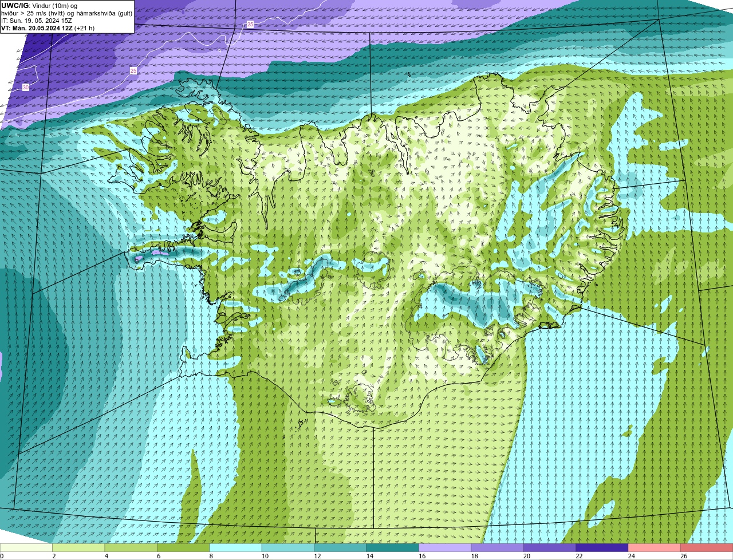The width and height of the screenshot is (733, 560).
Task: Click the legend scale number 2
Action: 54,556
